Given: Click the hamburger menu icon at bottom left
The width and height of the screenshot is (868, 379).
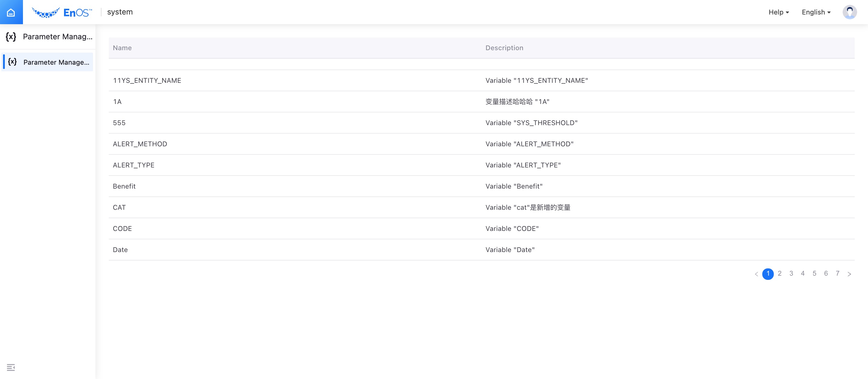Looking at the screenshot, I should [x=11, y=368].
